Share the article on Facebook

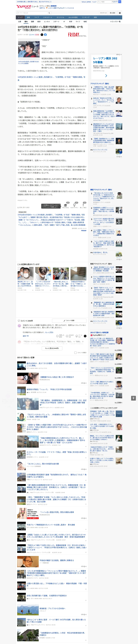(45, 35)
